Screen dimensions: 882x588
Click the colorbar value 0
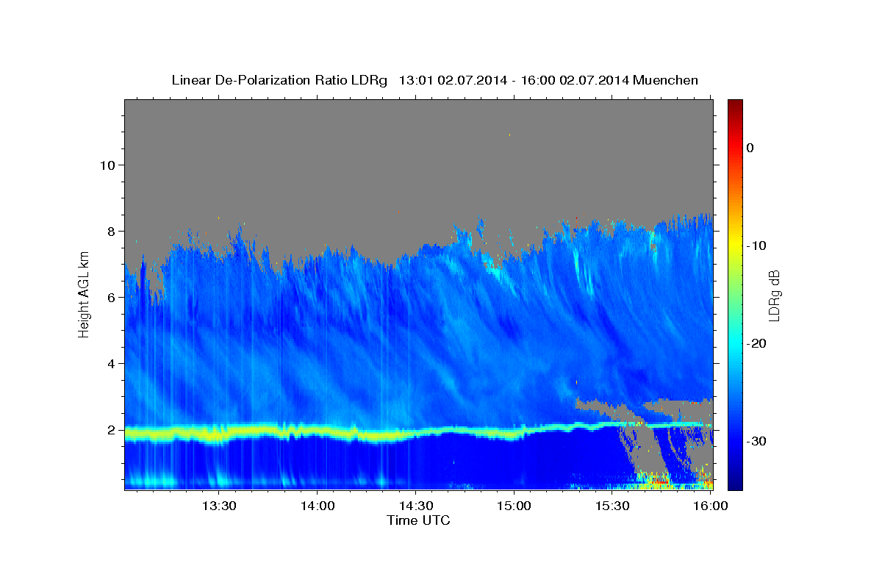pos(750,148)
